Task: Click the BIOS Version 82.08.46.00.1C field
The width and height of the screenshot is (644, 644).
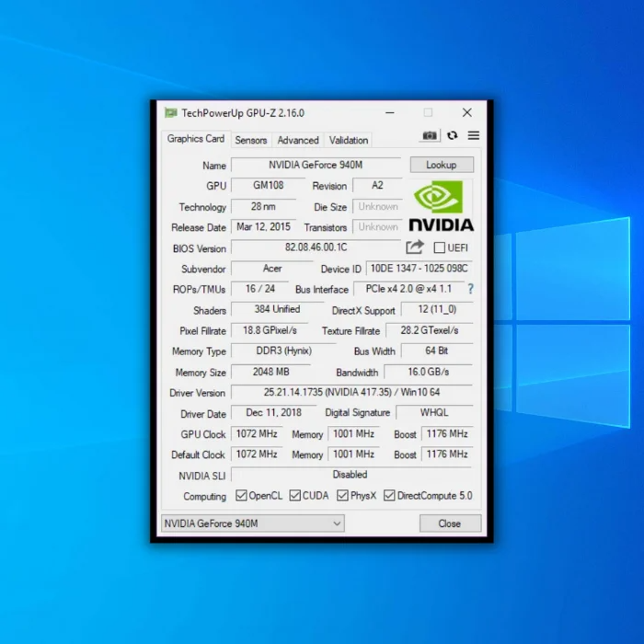Action: point(316,247)
